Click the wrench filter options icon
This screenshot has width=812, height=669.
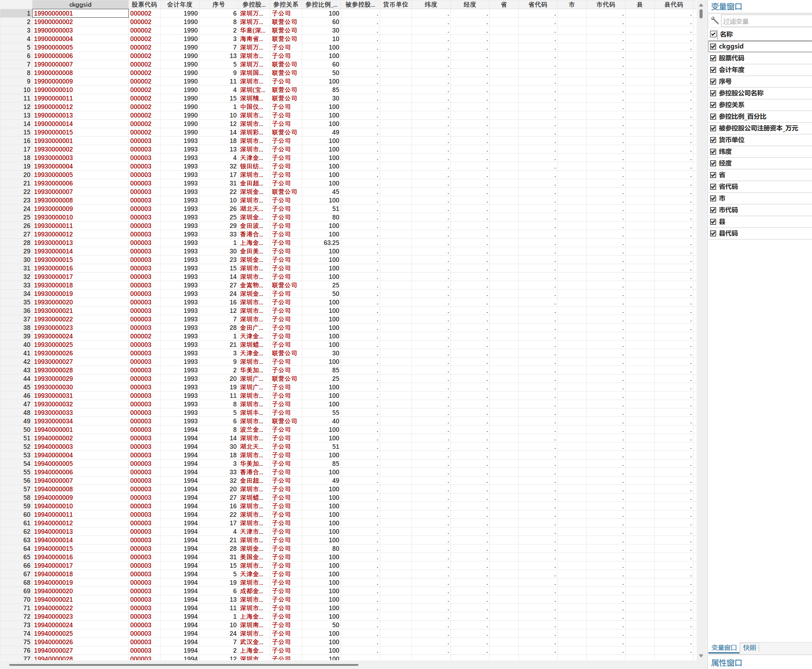pos(715,21)
